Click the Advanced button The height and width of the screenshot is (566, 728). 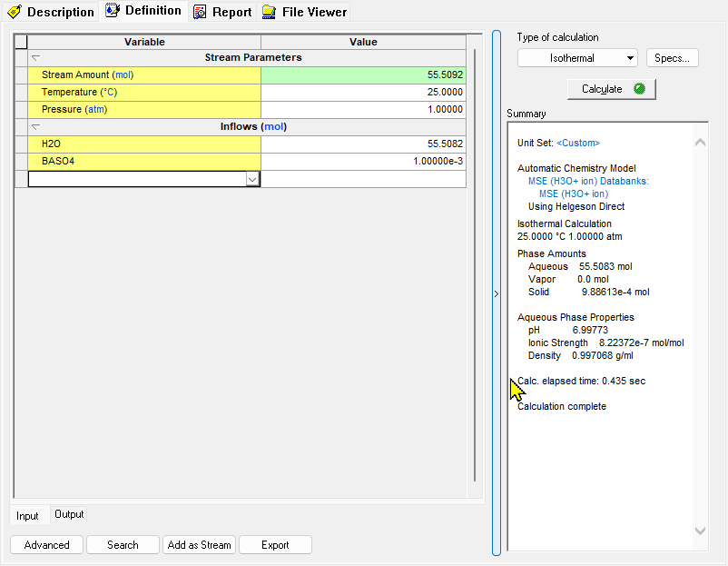(46, 544)
